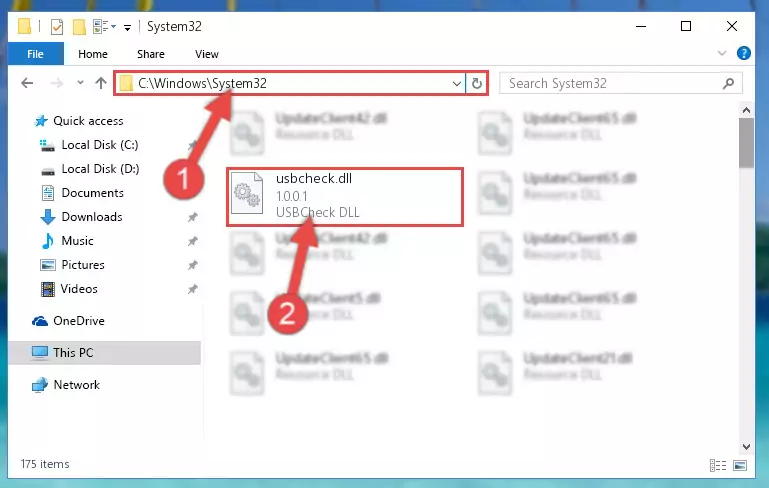769x488 pixels.
Task: Click the Properties checkmark icon in title bar
Action: click(x=57, y=26)
